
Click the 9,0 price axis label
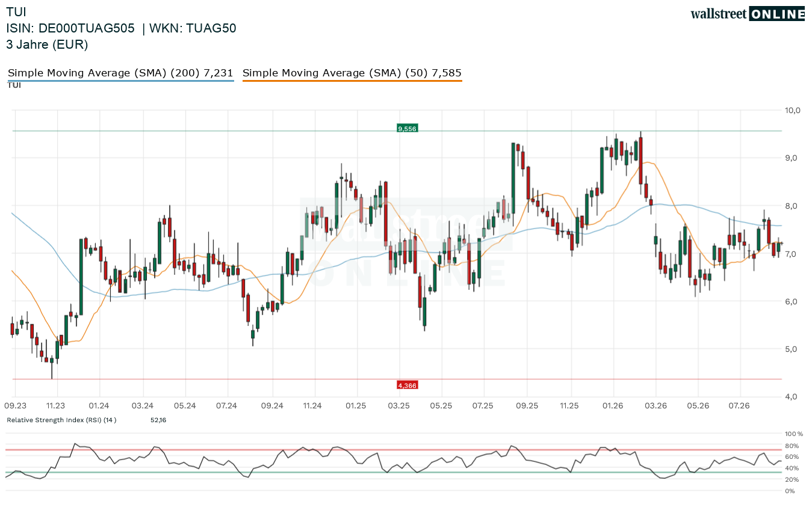[790, 158]
